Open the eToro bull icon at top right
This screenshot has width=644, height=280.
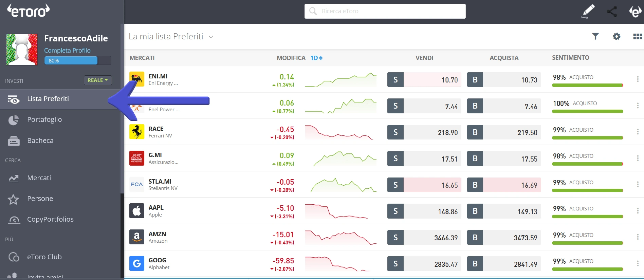click(x=635, y=11)
